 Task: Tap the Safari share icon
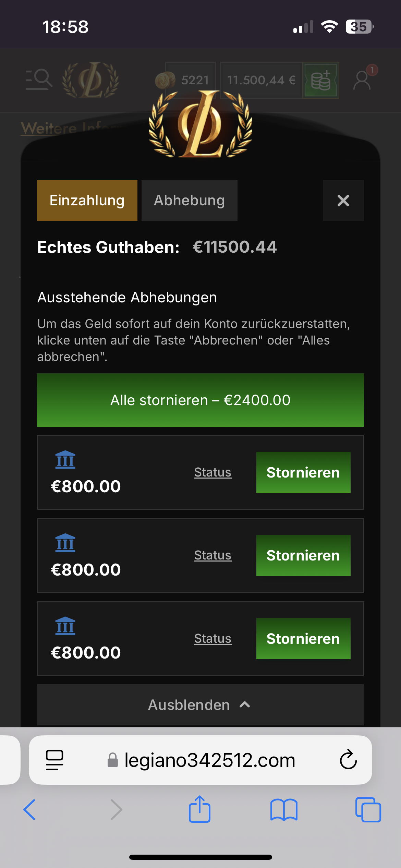click(199, 809)
